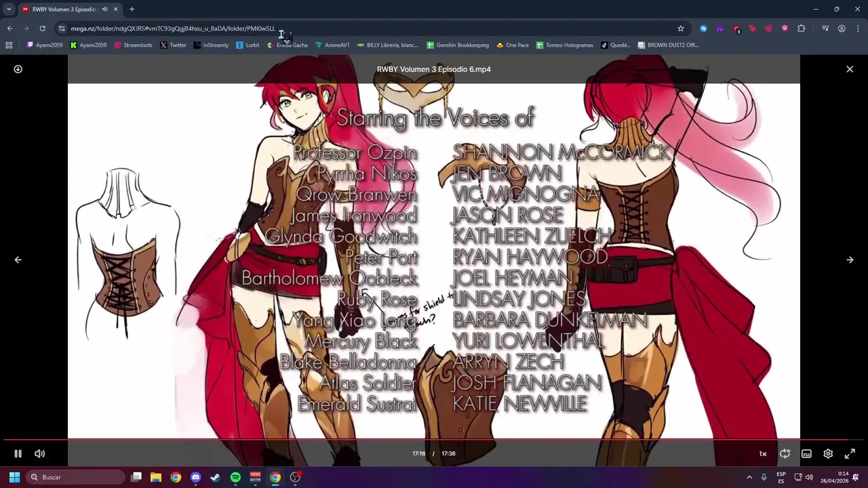
Task: Open the Genshin Bookkeeping bookmark
Action: coord(458,45)
